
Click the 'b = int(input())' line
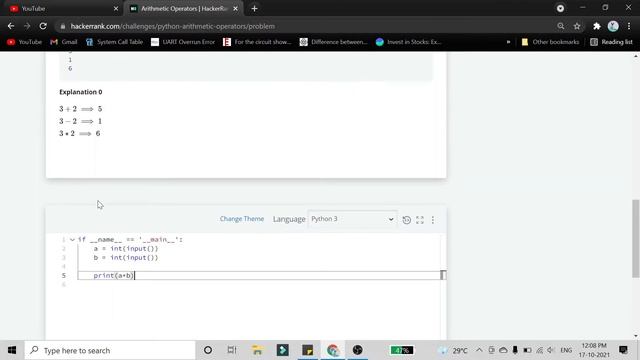point(126,258)
